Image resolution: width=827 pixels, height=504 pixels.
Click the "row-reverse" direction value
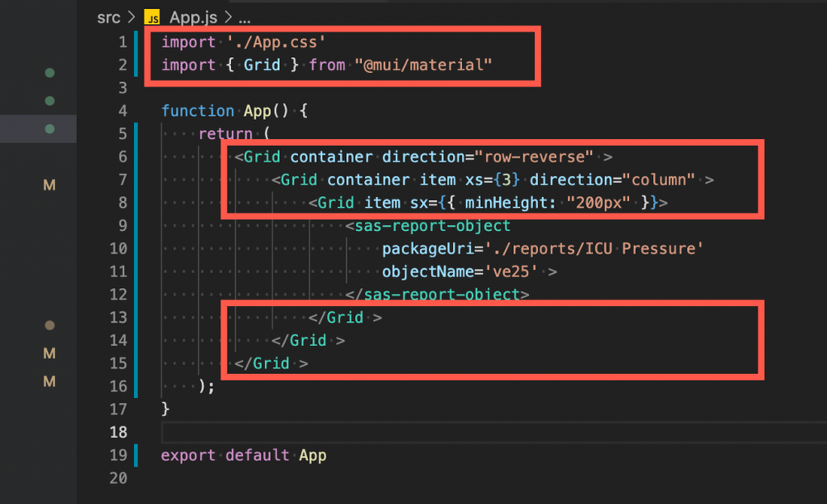(533, 156)
